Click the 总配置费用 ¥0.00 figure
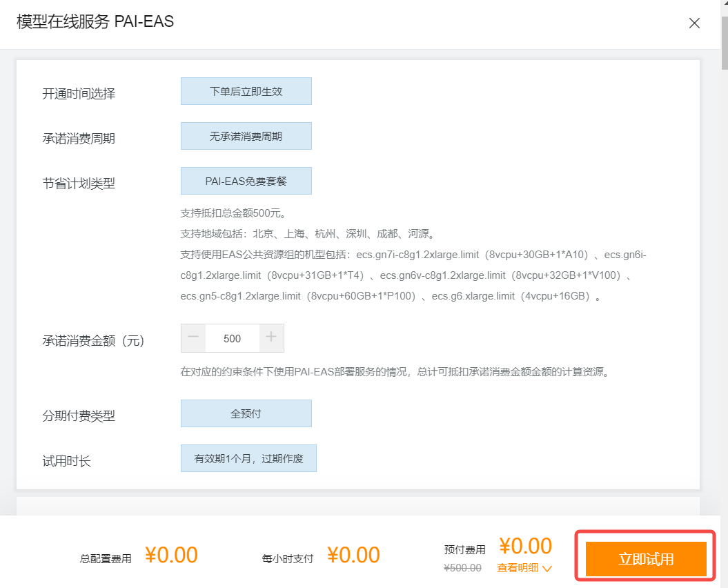Viewport: 728px width, 588px height. click(x=171, y=554)
